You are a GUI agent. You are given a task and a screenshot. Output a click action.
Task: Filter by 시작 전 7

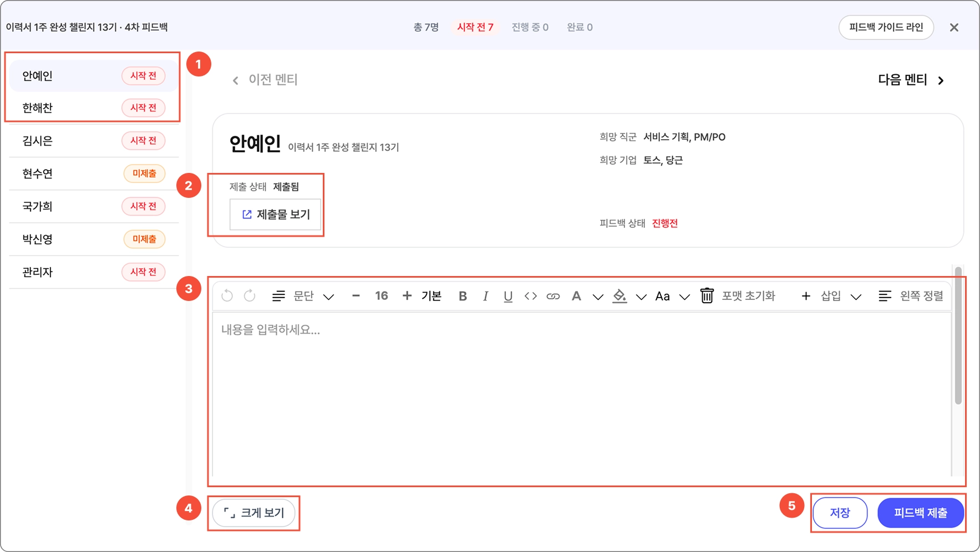[x=475, y=27]
